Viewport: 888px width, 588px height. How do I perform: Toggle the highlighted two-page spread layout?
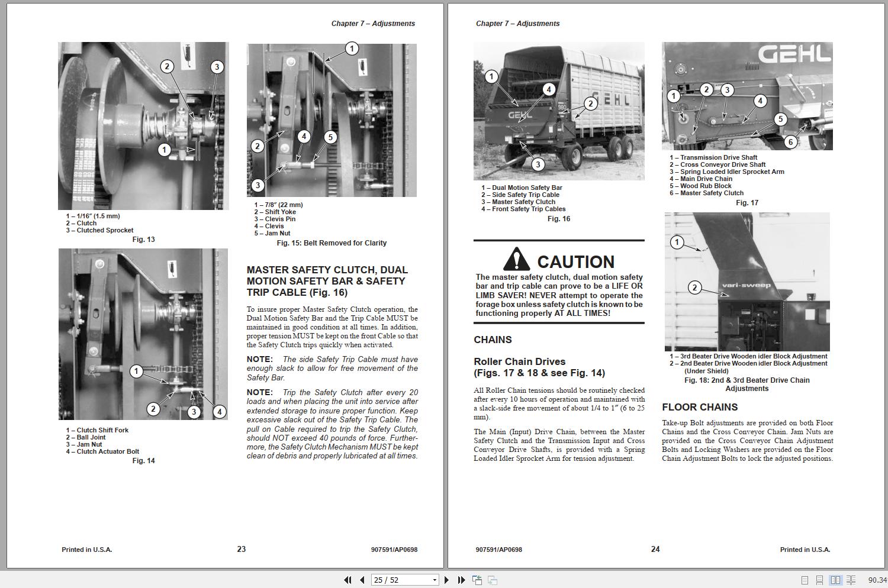(836, 580)
